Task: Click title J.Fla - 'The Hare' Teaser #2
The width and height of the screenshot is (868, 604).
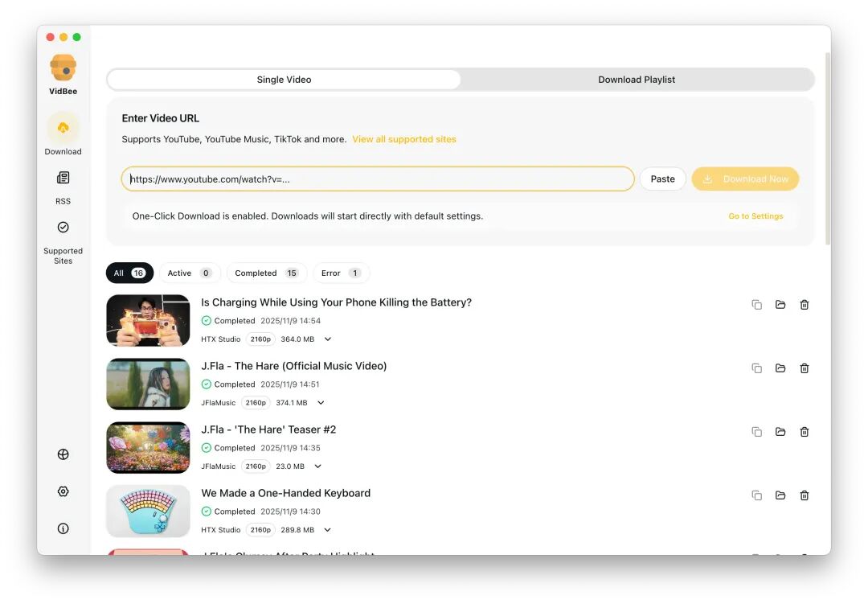Action: point(268,429)
